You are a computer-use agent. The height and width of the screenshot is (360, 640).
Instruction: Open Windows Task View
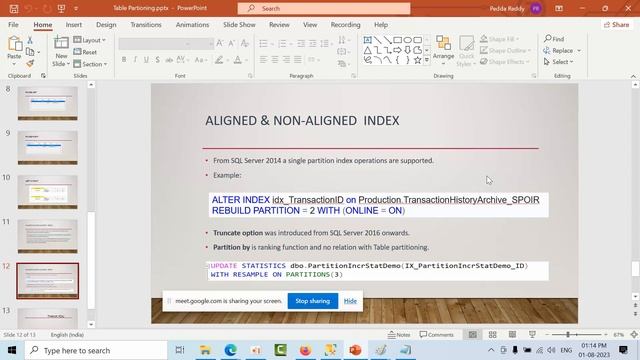pos(180,350)
